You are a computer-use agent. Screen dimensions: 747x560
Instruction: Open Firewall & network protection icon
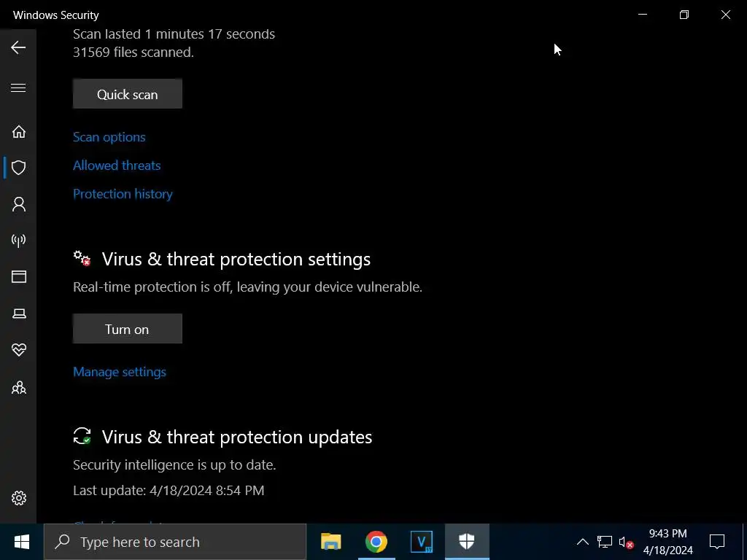click(x=18, y=241)
